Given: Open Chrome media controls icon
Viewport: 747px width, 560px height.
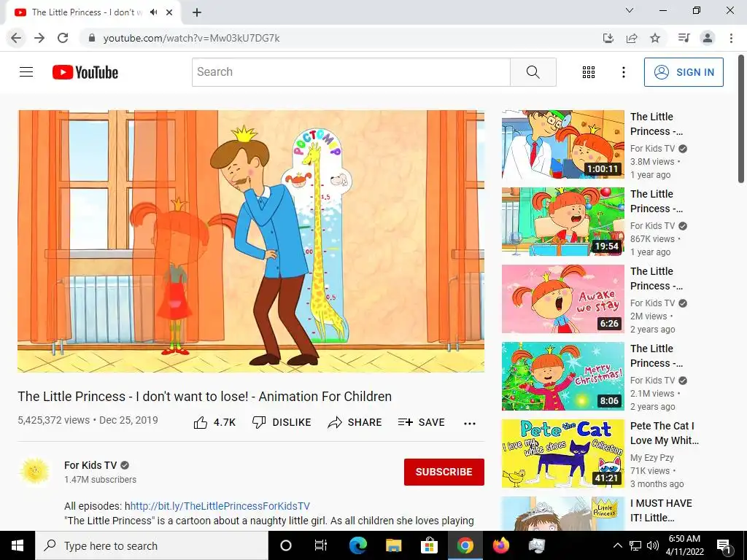Looking at the screenshot, I should click(x=684, y=38).
